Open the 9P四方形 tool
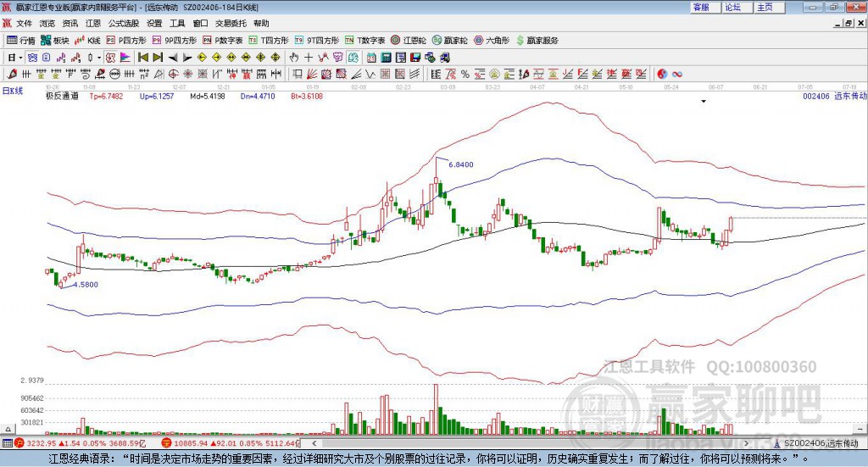Screen dimensions: 868x467 (175, 41)
